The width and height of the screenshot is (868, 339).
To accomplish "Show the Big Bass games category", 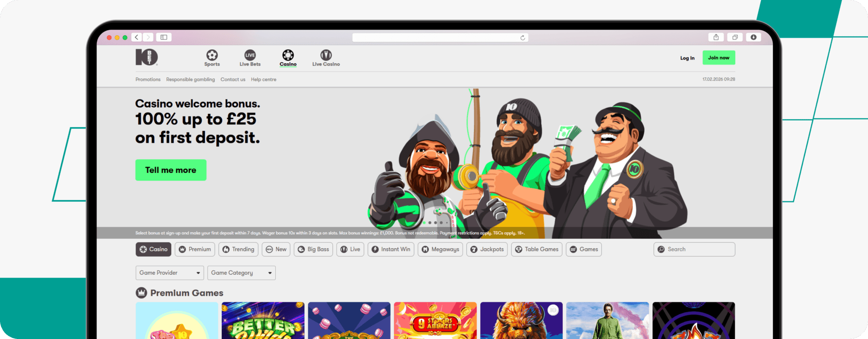I will click(313, 249).
